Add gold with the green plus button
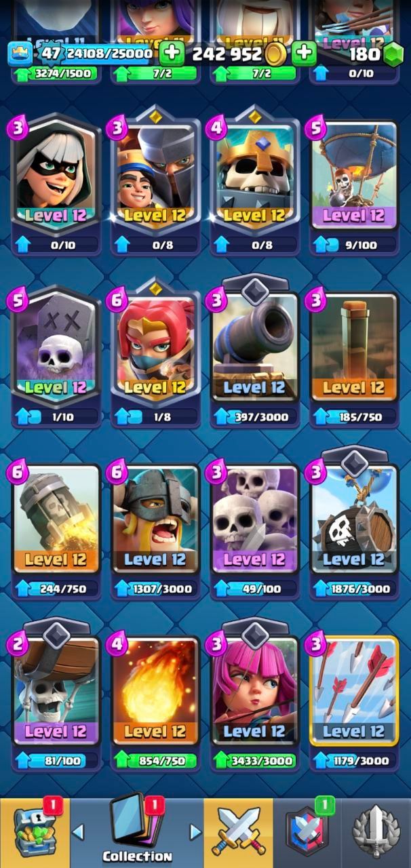 tap(304, 53)
